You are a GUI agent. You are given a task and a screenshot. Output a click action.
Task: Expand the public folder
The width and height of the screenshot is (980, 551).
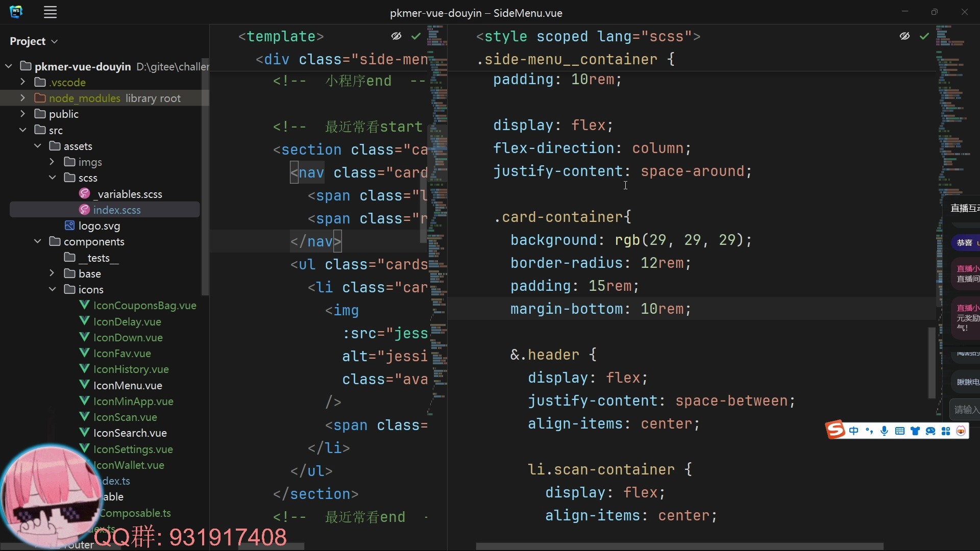pyautogui.click(x=22, y=114)
